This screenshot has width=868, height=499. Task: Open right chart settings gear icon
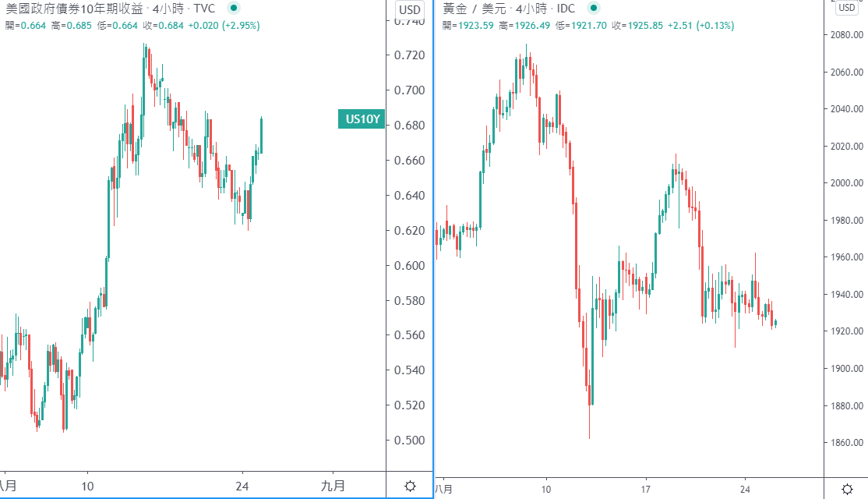pos(847,489)
